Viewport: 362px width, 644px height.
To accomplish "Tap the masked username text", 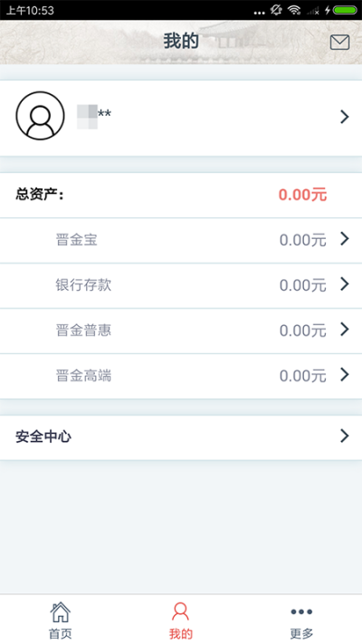I will point(94,116).
